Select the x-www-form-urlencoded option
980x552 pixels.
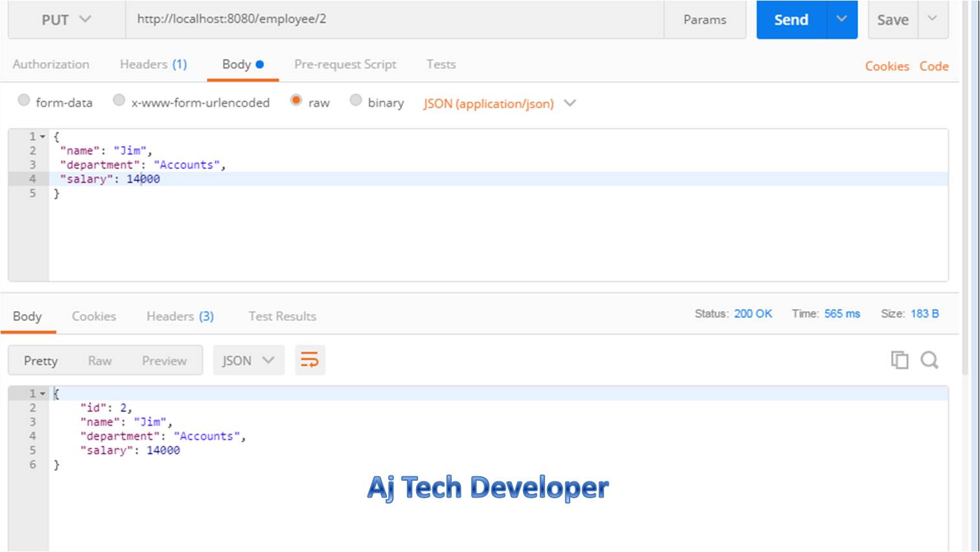[119, 100]
